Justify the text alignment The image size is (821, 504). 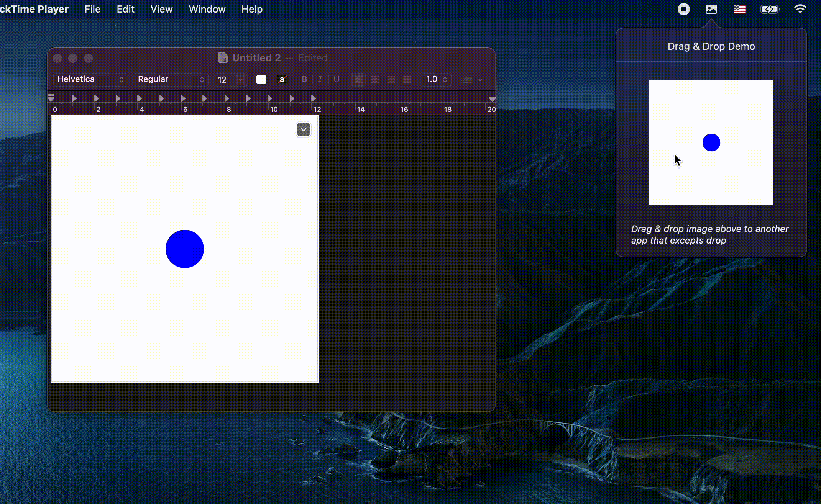pos(407,80)
